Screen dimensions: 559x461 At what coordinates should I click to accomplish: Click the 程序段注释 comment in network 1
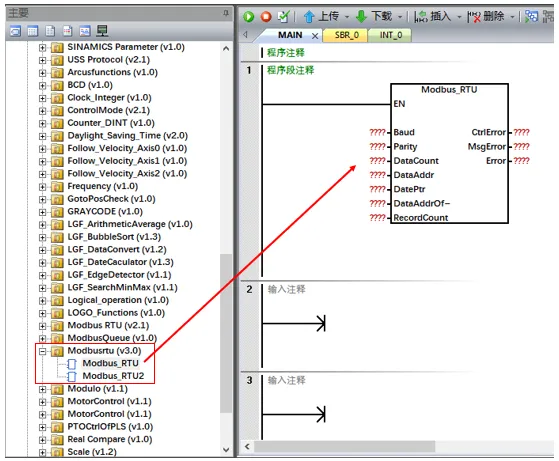(291, 70)
